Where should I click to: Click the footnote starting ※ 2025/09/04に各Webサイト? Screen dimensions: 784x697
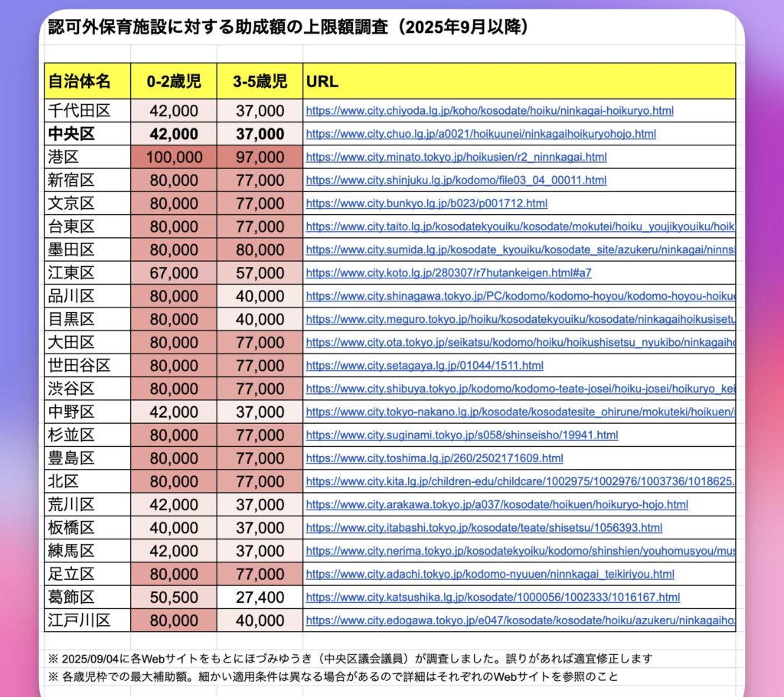click(x=350, y=659)
